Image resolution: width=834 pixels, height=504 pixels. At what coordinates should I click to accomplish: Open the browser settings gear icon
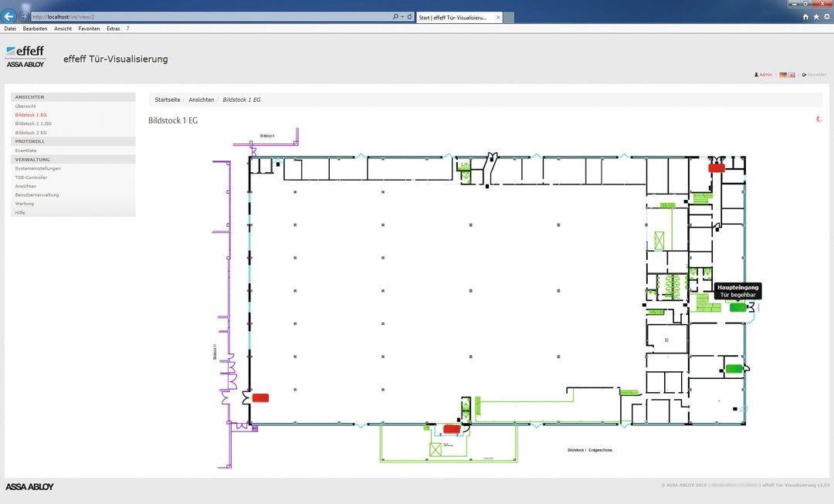pyautogui.click(x=826, y=17)
